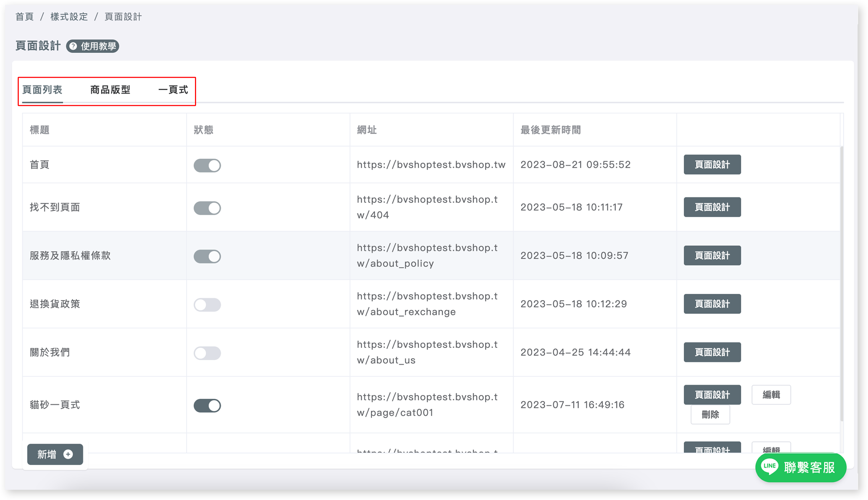The image size is (868, 500).
Task: Enable the 退換貨政策 page switch
Action: coord(207,304)
